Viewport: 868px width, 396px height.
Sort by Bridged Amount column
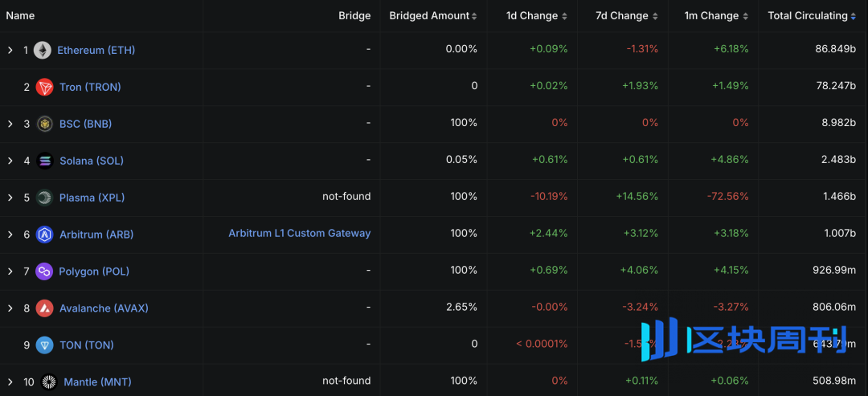432,16
